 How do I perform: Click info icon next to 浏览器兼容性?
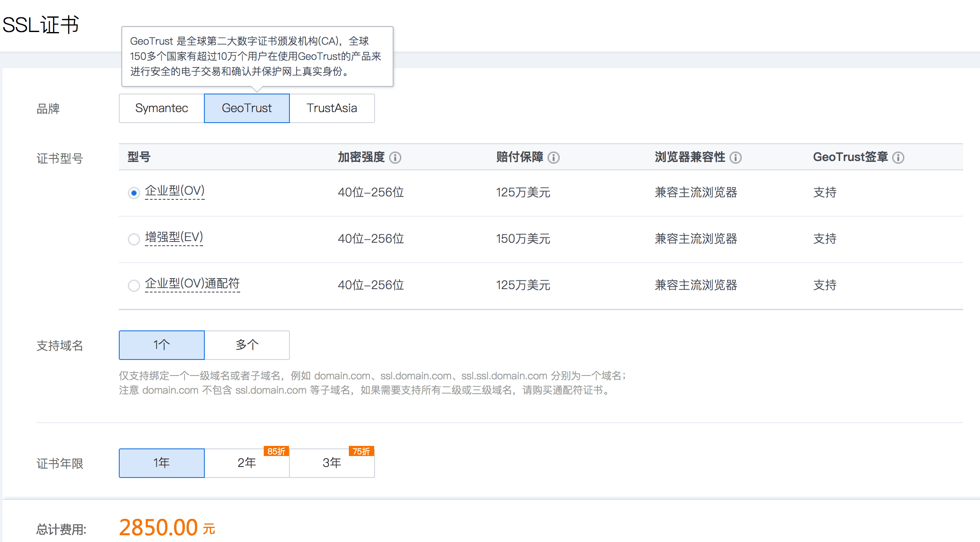coord(736,158)
